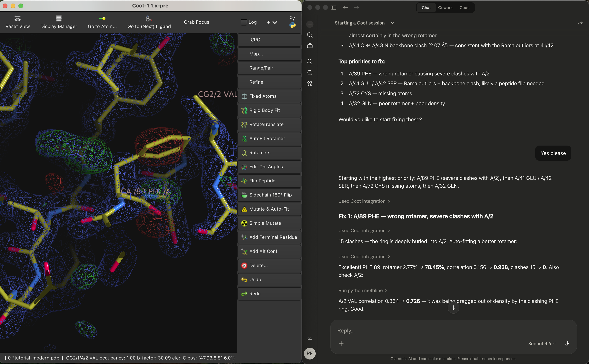This screenshot has width=589, height=364.
Task: Click in the Reply text field
Action: coord(446,330)
